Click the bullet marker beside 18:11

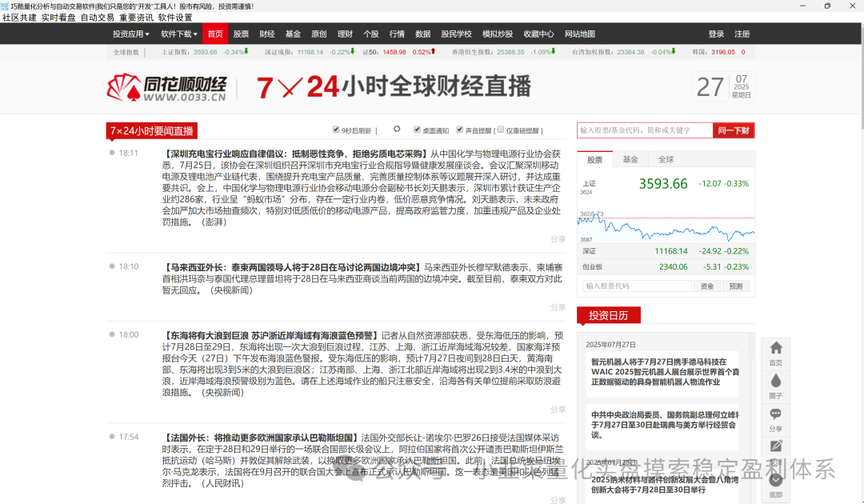(x=112, y=153)
